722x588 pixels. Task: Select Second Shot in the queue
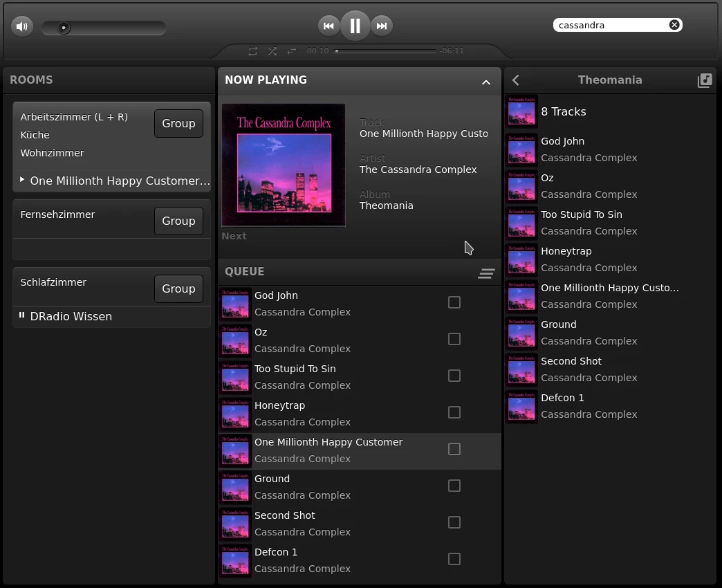click(x=360, y=524)
